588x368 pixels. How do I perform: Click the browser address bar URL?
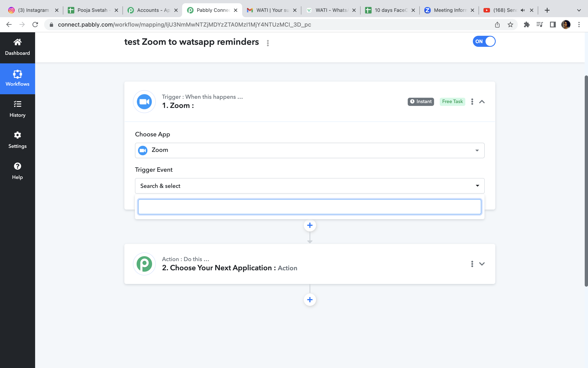184,25
